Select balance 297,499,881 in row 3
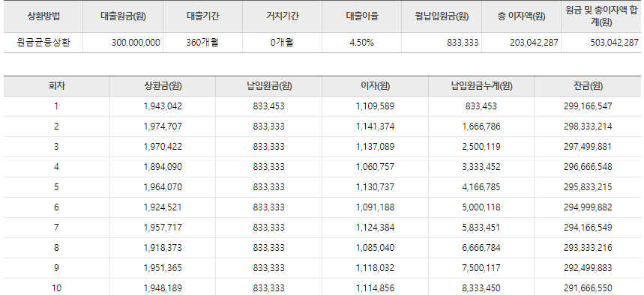 588,147
